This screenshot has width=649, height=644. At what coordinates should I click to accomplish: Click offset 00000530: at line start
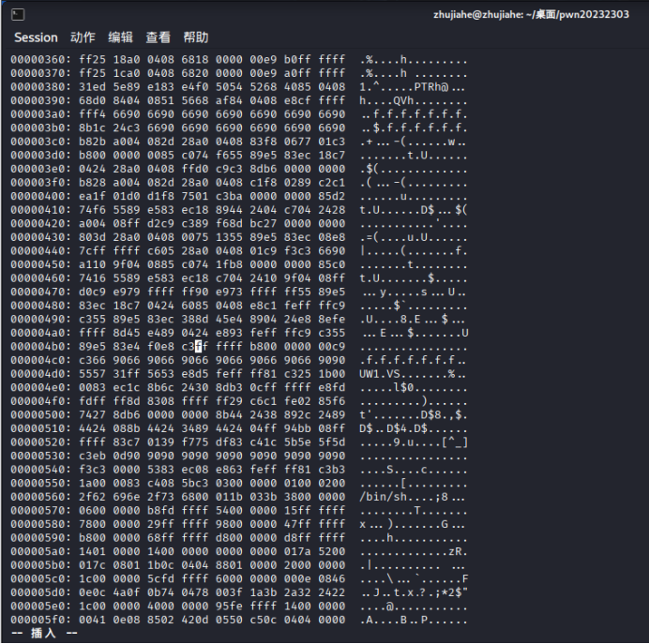(41, 456)
